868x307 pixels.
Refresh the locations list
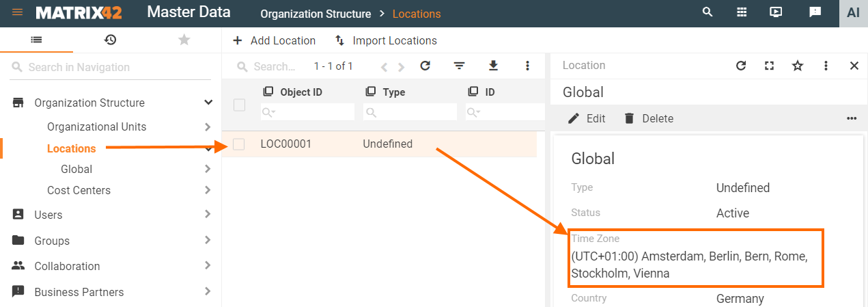(x=425, y=66)
